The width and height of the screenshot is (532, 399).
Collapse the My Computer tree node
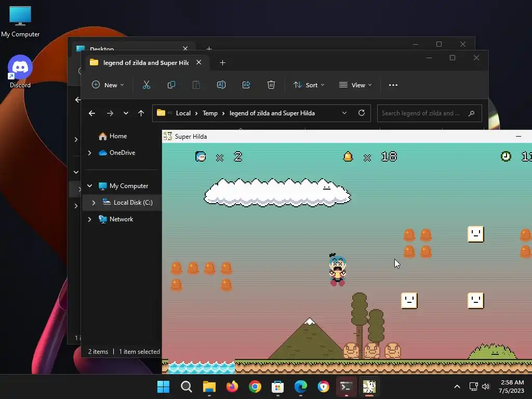pyautogui.click(x=89, y=186)
